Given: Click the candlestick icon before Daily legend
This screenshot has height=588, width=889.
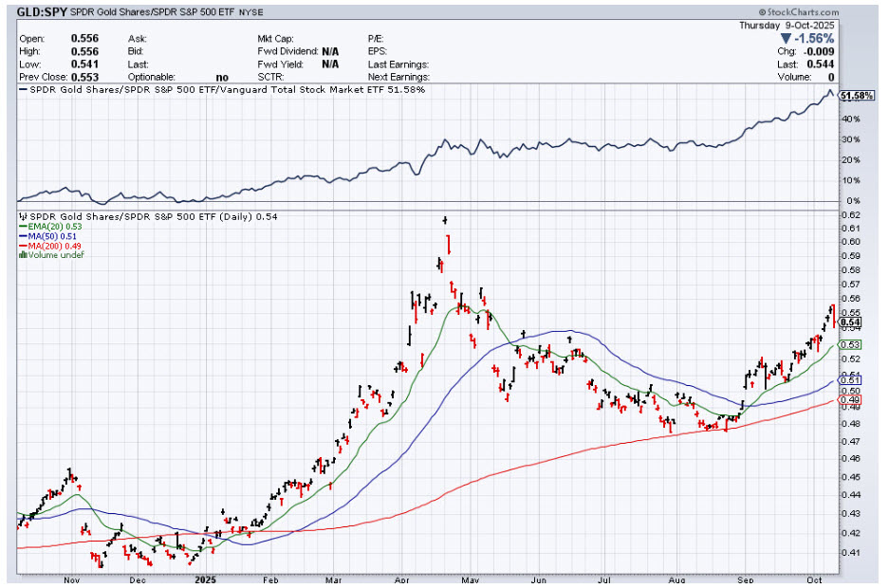Looking at the screenshot, I should pyautogui.click(x=22, y=217).
